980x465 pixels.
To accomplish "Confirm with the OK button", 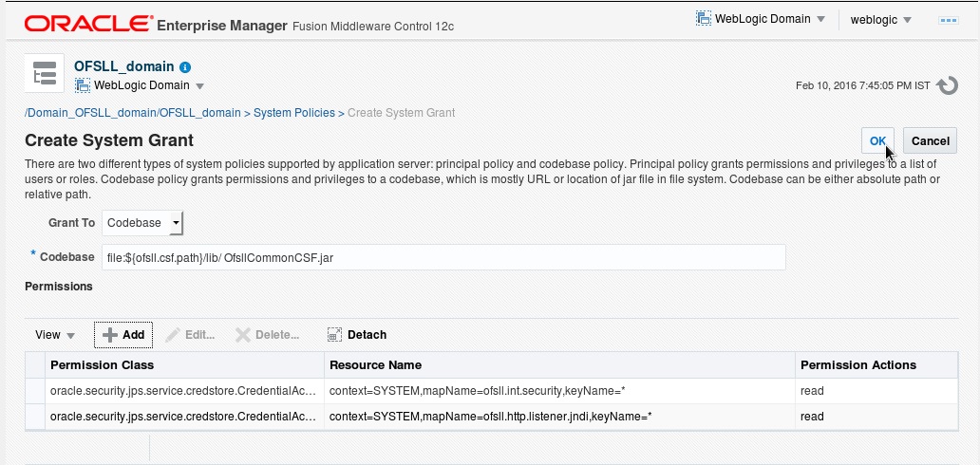I will (877, 140).
